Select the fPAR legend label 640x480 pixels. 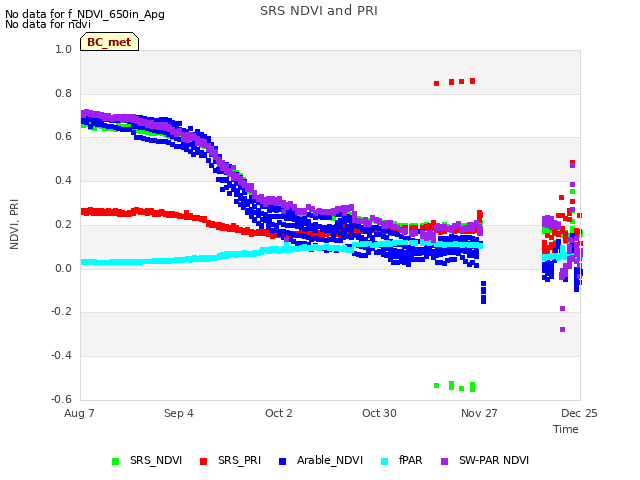point(410,460)
